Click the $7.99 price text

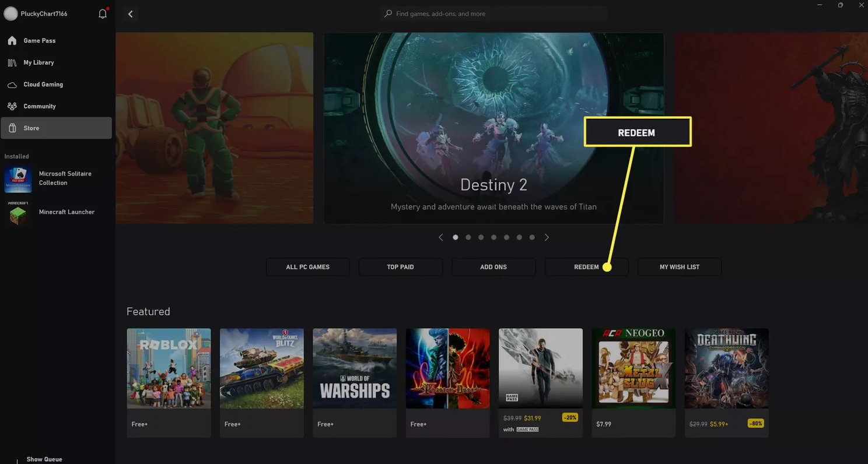[604, 424]
